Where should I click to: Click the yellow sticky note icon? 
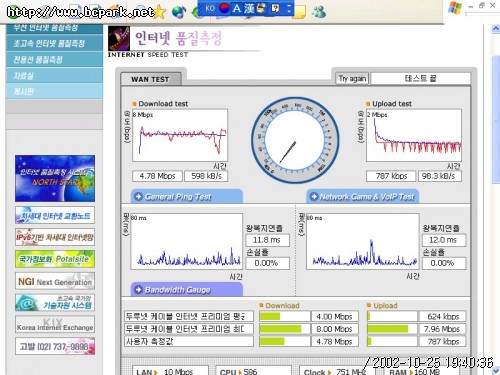(299, 12)
